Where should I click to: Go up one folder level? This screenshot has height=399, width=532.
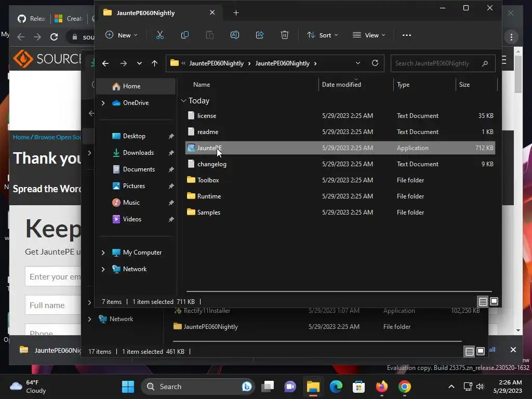pos(155,63)
